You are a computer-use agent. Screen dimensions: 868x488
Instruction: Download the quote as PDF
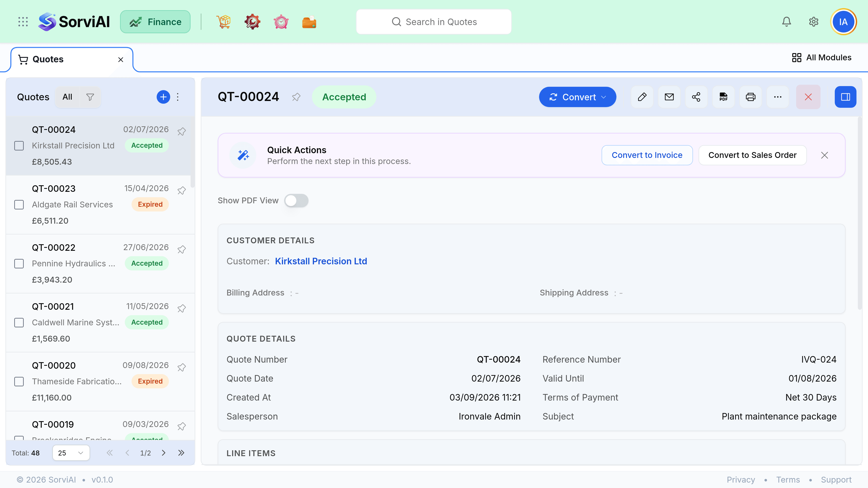pyautogui.click(x=723, y=97)
